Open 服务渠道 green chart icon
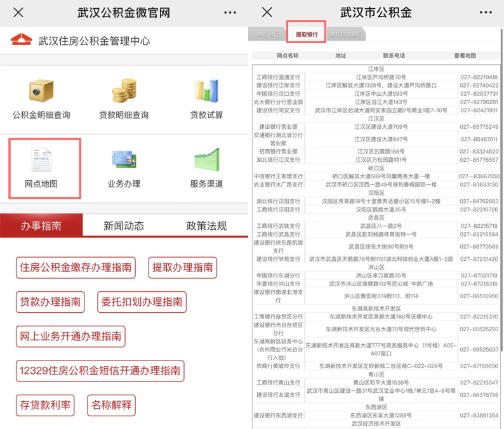The height and width of the screenshot is (429, 504). point(207,159)
